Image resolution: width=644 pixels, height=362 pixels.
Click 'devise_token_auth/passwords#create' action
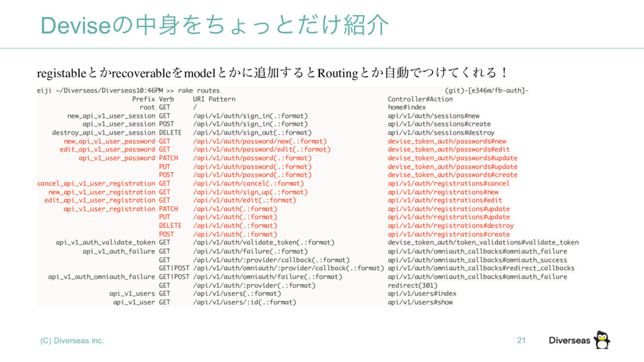(x=453, y=175)
